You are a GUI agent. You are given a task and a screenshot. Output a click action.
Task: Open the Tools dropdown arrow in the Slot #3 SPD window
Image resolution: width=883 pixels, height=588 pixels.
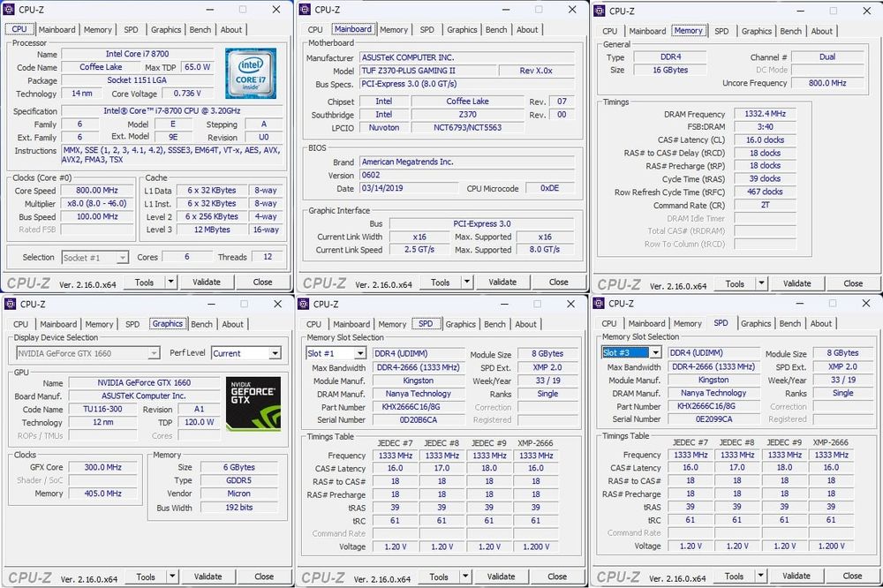click(760, 576)
